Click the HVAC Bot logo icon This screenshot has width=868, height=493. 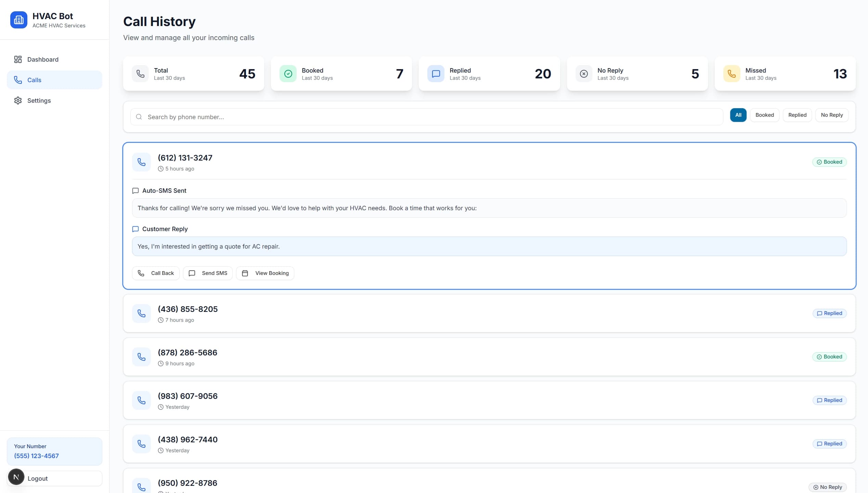18,20
